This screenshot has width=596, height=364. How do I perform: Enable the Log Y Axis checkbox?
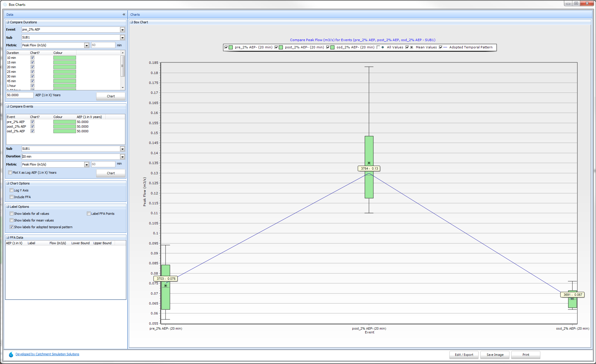click(12, 190)
